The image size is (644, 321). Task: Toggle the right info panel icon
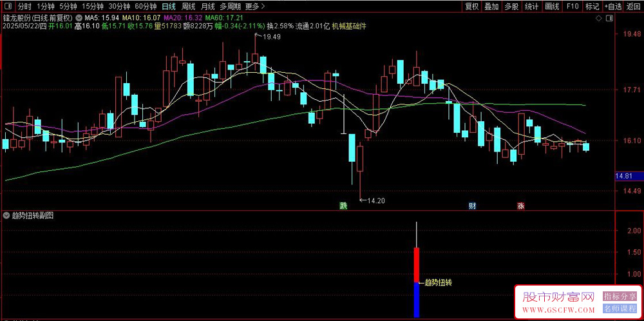611,19
